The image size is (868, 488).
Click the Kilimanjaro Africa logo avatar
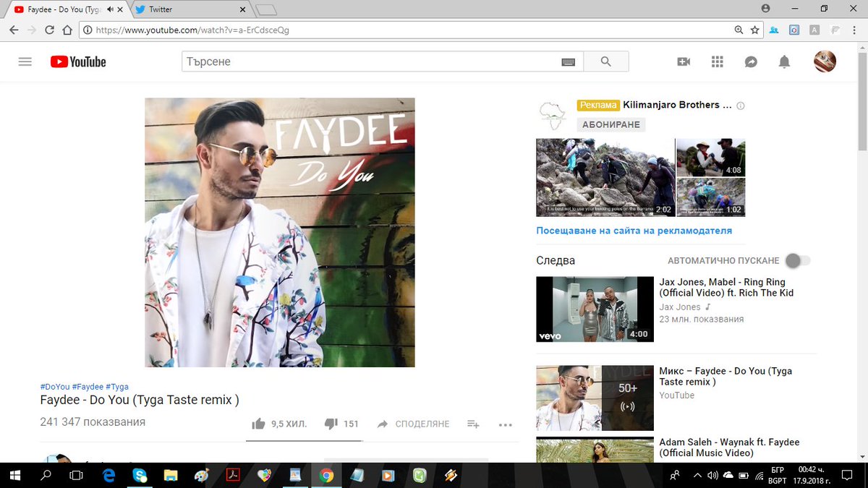[x=553, y=114]
